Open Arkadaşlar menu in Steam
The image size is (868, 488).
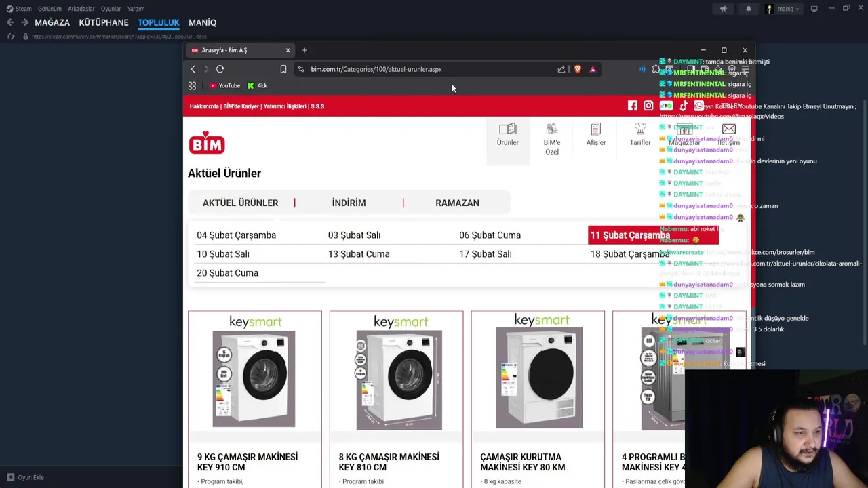81,9
